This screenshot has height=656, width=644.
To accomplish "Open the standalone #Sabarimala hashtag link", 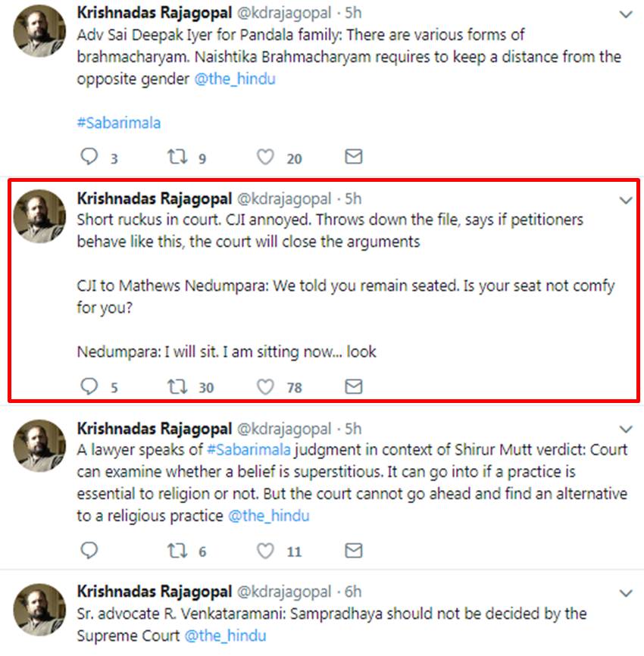I will point(118,123).
